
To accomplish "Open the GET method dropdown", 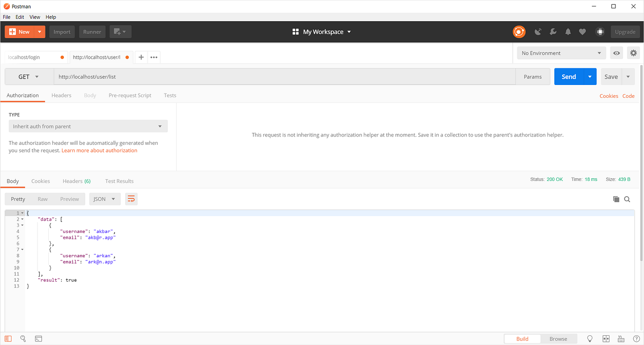I will 29,76.
